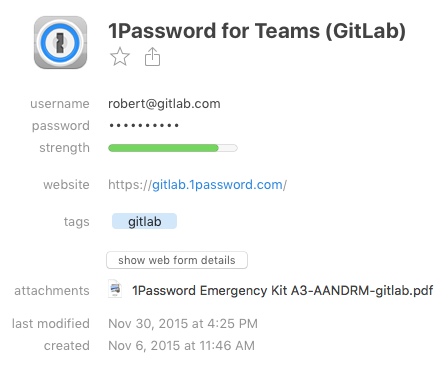Click the 1Password app icon
The image size is (445, 367).
(60, 43)
